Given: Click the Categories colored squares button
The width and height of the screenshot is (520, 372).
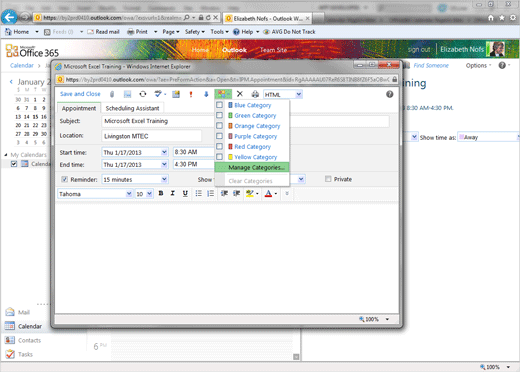Looking at the screenshot, I should 223,94.
